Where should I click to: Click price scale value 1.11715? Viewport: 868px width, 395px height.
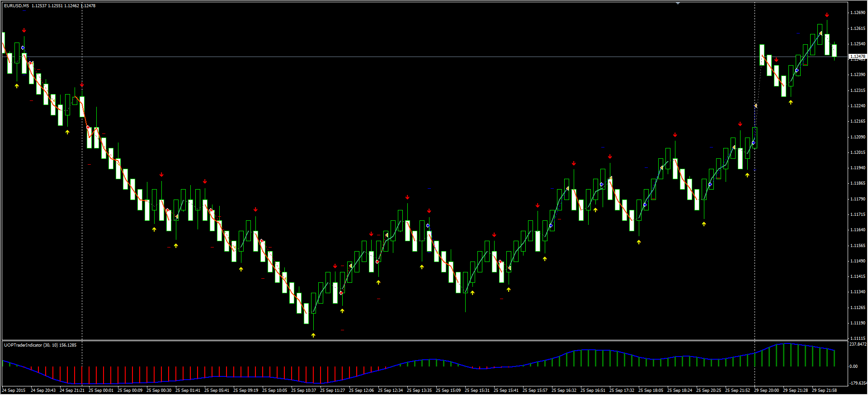(858, 214)
